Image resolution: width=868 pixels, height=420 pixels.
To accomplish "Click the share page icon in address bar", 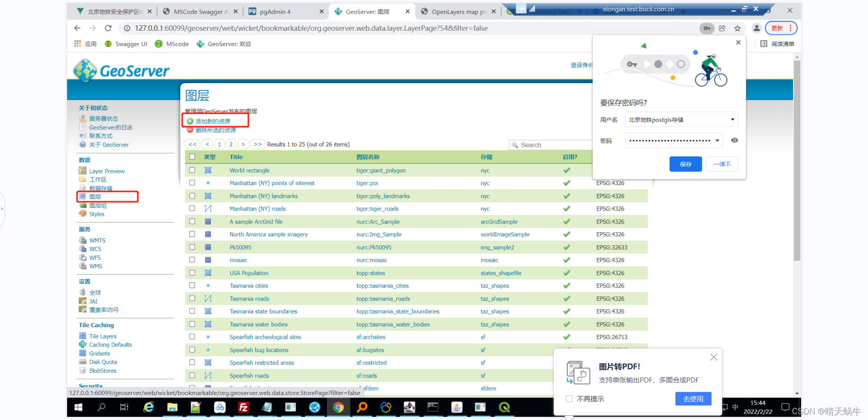I will (722, 28).
